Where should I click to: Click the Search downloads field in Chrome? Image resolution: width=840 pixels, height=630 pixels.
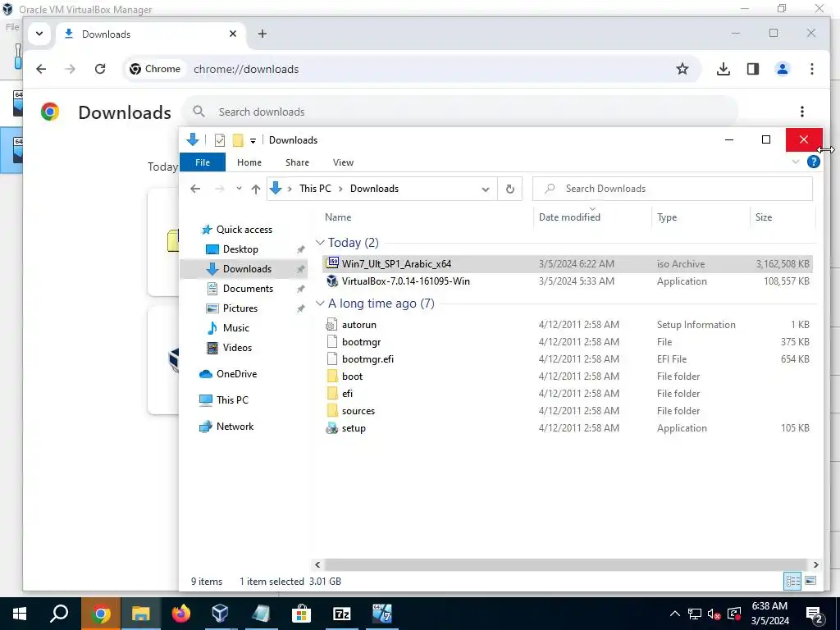[461, 112]
